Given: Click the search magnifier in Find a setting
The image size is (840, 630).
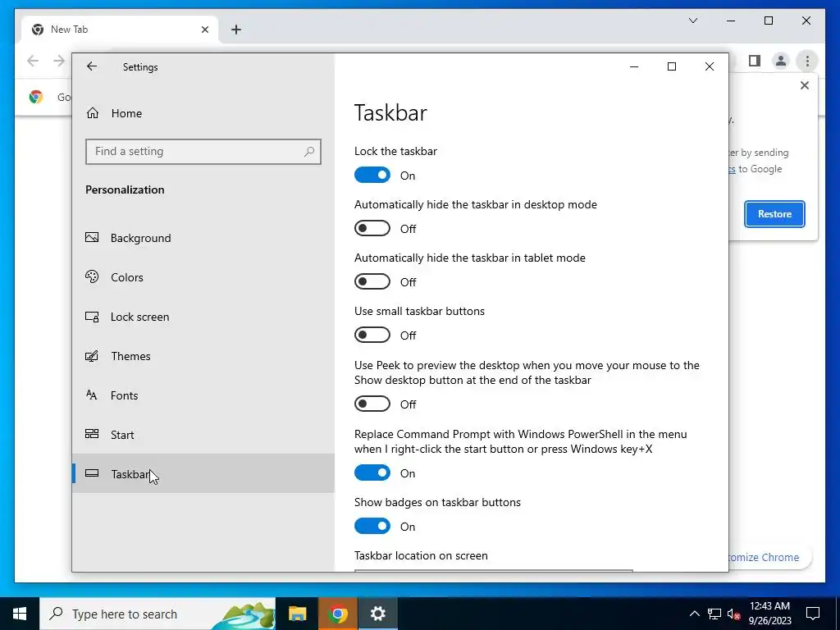Looking at the screenshot, I should point(309,152).
